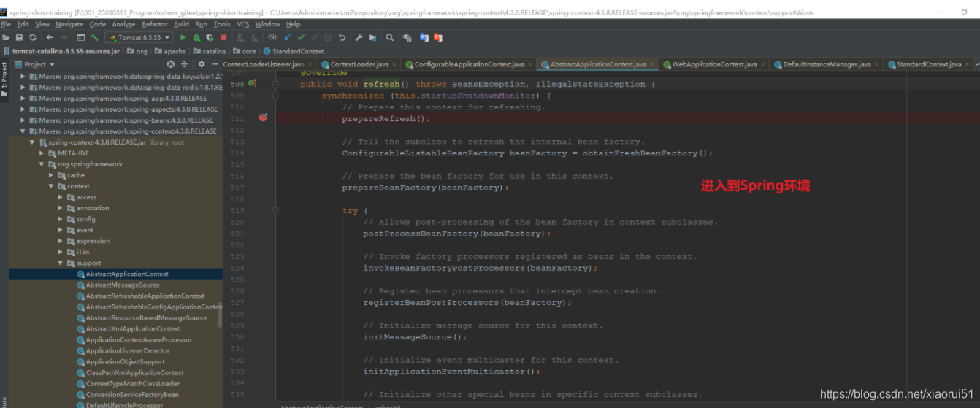Select AbstractXmlApplicationContext in the project tree
The height and width of the screenshot is (408, 980).
132,328
